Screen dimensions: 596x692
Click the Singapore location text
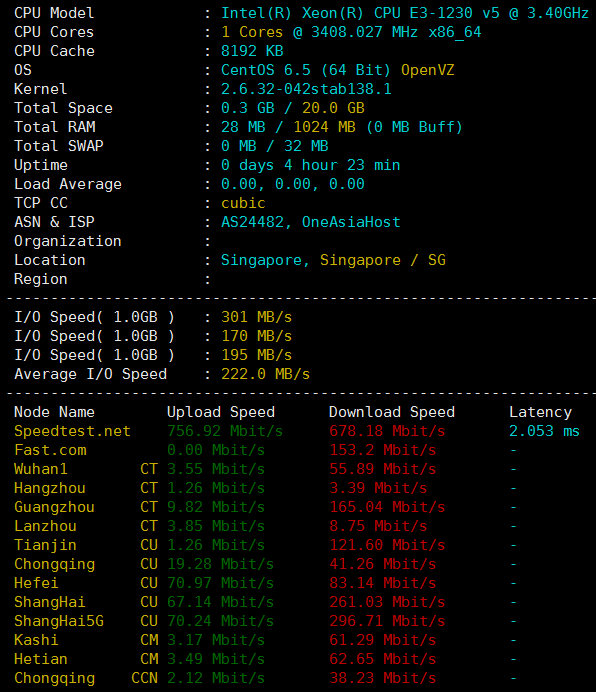click(x=333, y=260)
